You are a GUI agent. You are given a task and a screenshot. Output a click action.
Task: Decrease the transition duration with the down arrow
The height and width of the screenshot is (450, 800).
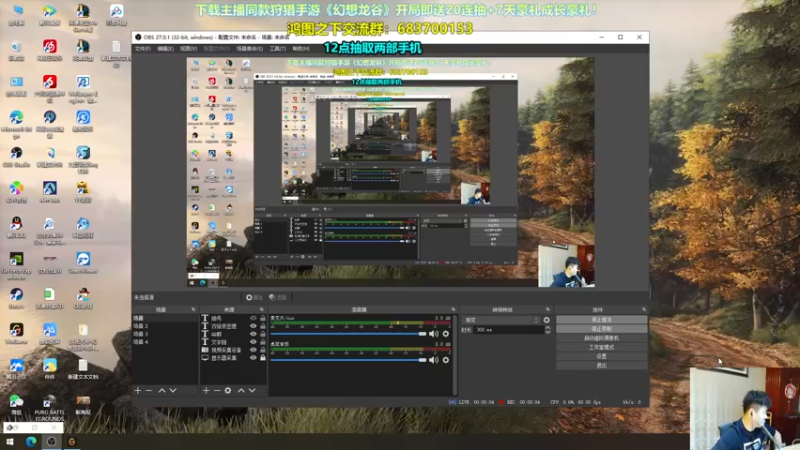[547, 332]
